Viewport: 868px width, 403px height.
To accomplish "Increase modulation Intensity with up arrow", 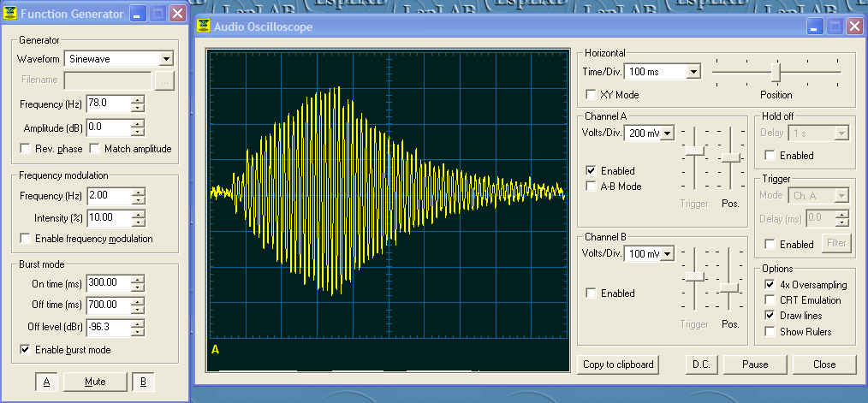I will tap(138, 214).
